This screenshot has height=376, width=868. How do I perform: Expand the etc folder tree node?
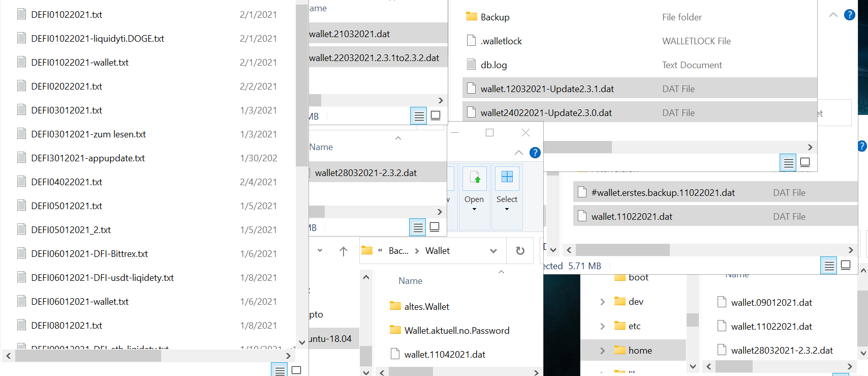pos(603,326)
